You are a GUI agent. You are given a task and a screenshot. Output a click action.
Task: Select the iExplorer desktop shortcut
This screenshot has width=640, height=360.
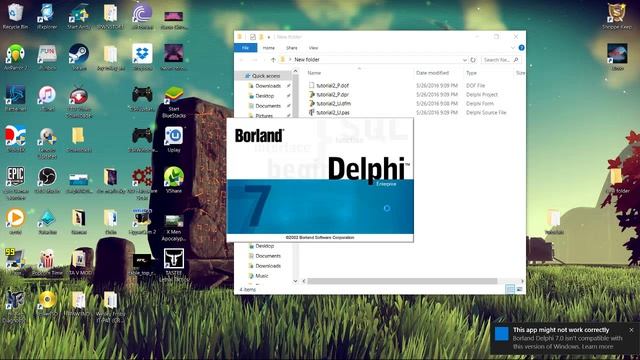pos(47,16)
